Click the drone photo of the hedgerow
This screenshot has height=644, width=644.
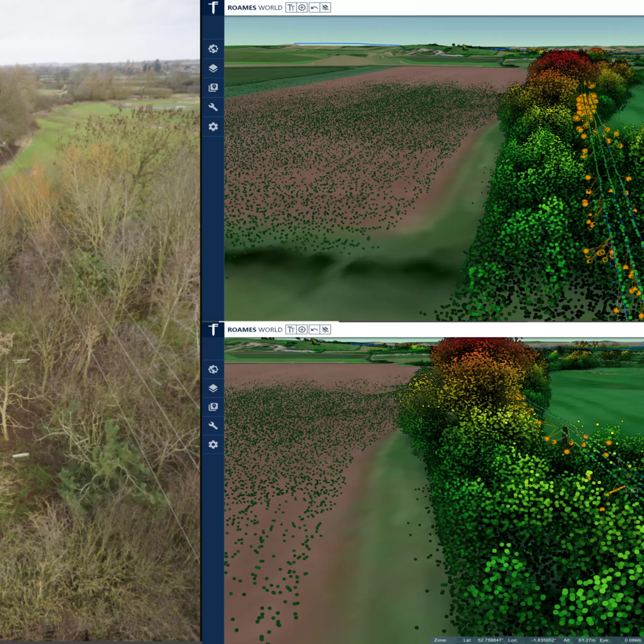[x=100, y=320]
